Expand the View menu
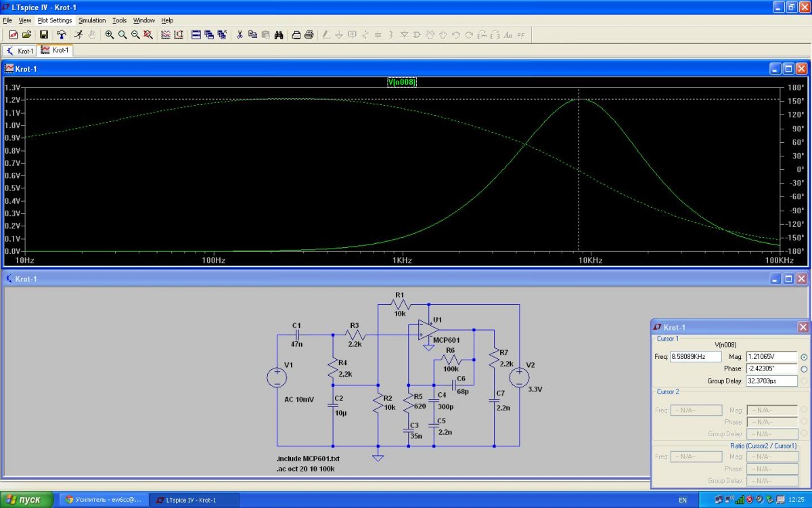 25,20
